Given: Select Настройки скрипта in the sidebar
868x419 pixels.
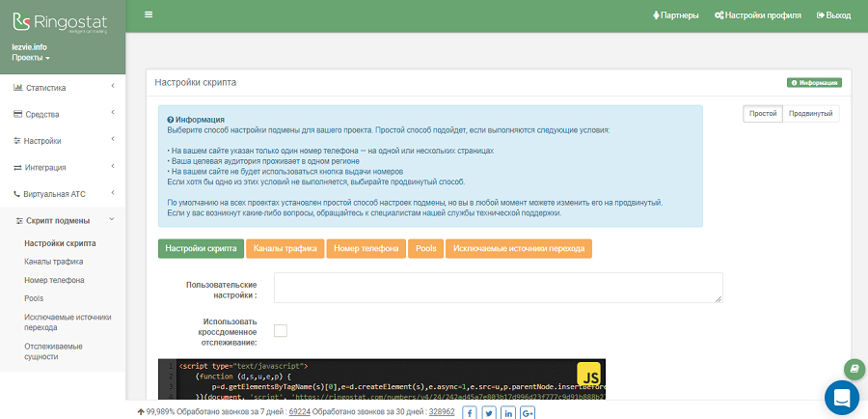Looking at the screenshot, I should pos(60,243).
